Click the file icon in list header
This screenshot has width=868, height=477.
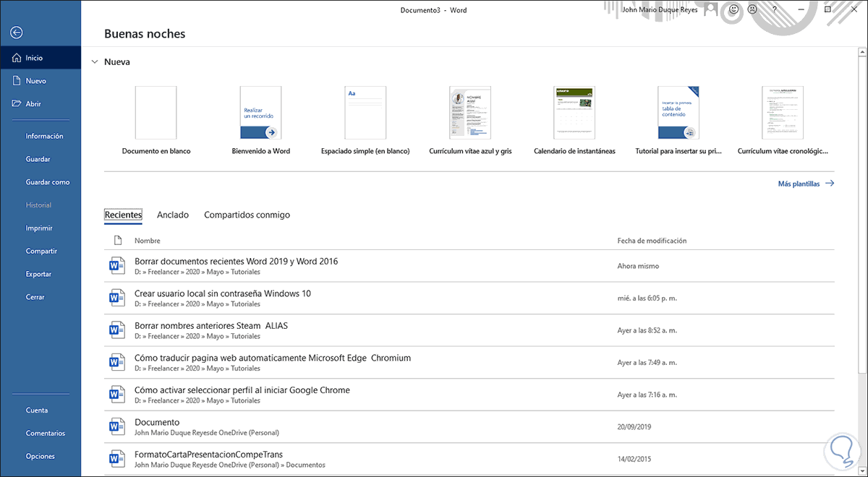(118, 241)
